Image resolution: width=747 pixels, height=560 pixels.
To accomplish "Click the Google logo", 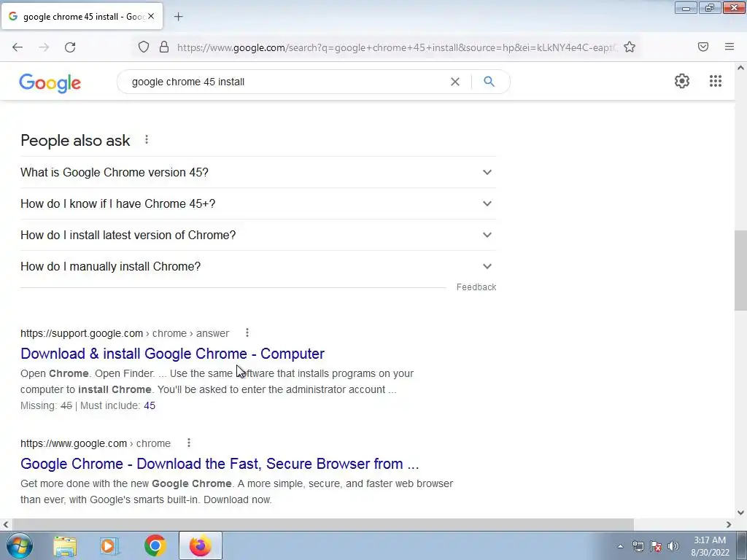I will 50,83.
